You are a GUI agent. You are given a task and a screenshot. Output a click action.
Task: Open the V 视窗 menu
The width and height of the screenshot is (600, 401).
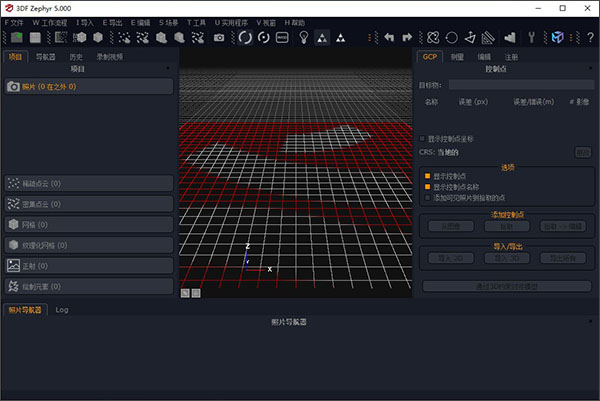pyautogui.click(x=266, y=23)
